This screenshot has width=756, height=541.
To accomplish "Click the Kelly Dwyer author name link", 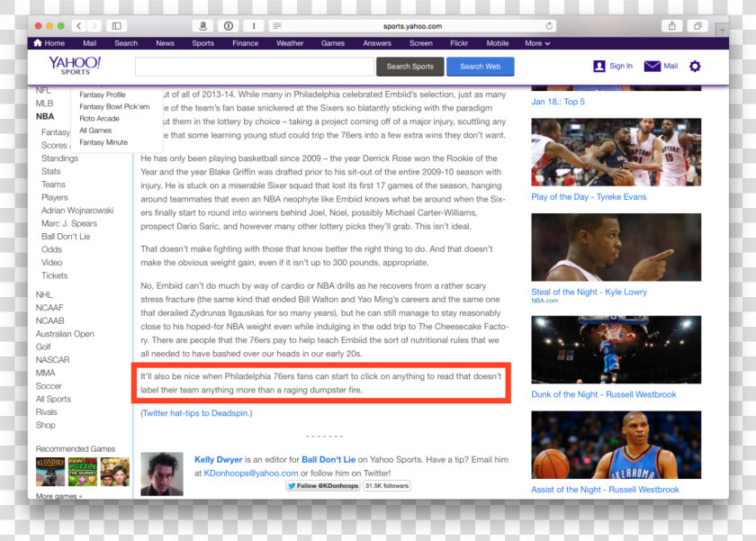I will (x=219, y=459).
